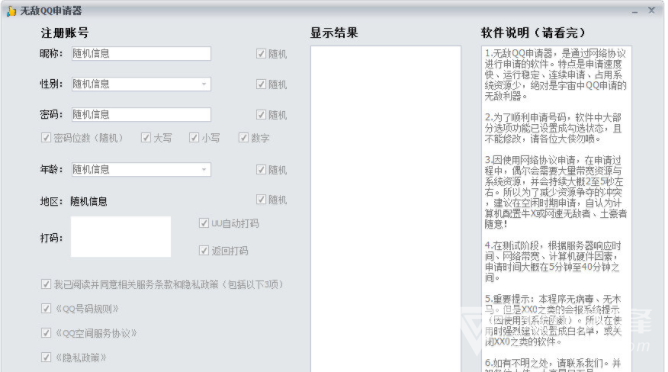Toggle agreement 我已阅读并同意 checkbox

[x=46, y=284]
